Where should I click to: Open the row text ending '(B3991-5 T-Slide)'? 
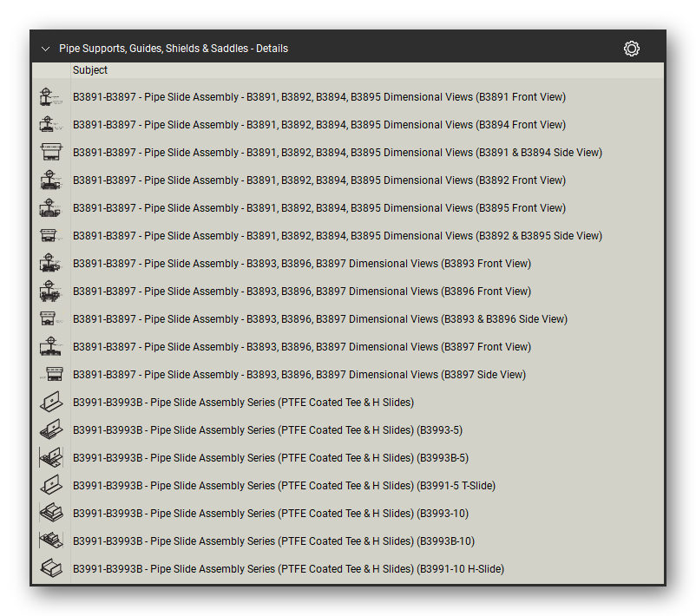284,486
